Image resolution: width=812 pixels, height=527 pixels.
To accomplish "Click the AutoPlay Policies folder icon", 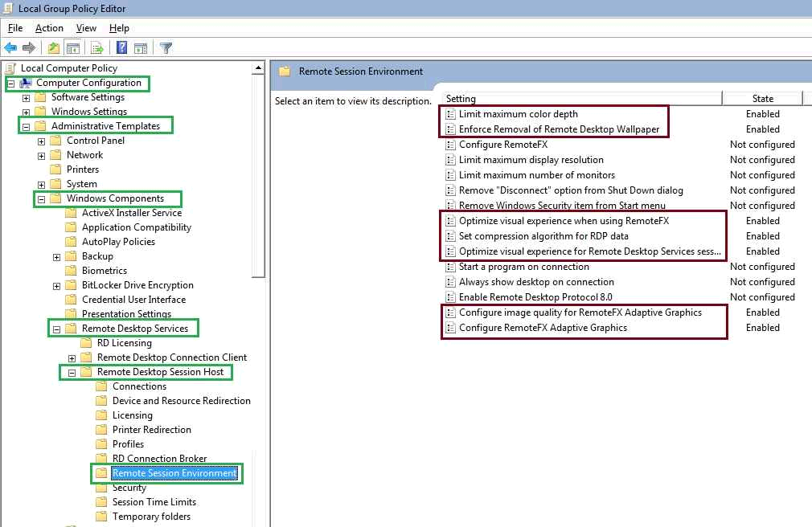I will coord(71,242).
